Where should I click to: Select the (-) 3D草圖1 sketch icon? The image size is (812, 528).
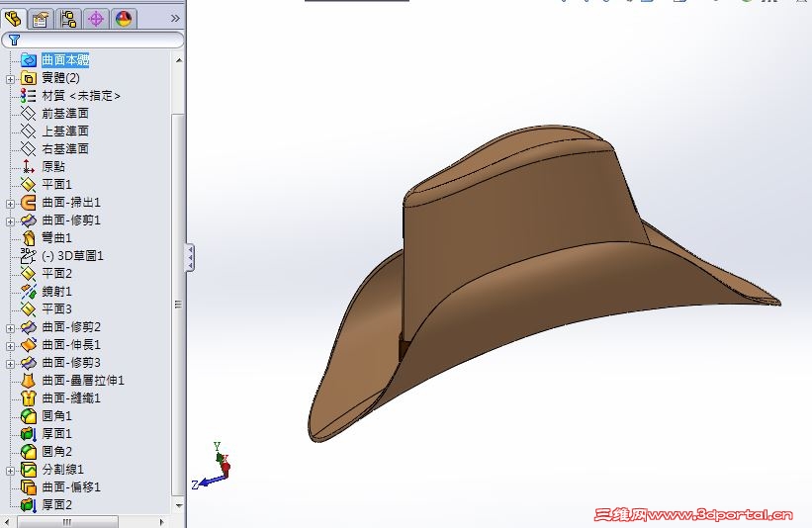28,256
